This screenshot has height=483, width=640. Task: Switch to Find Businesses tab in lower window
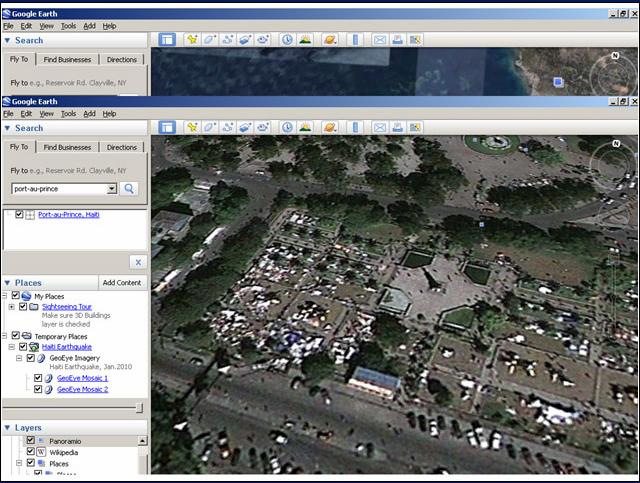tap(69, 147)
